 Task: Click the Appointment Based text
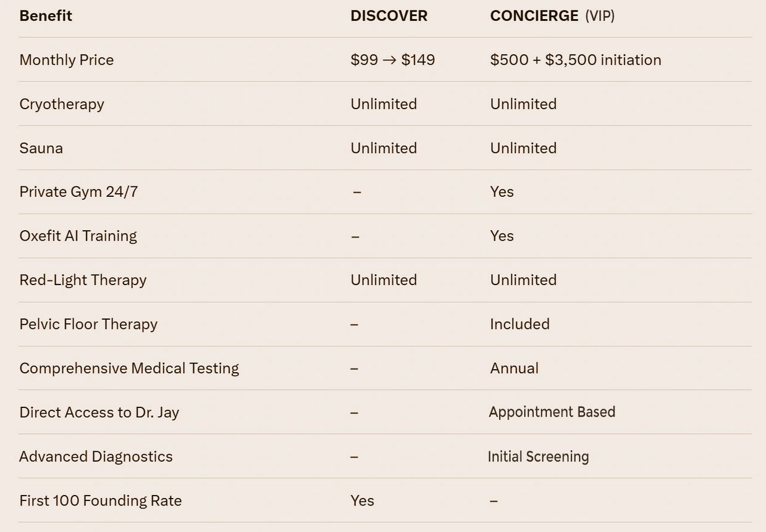[552, 412]
